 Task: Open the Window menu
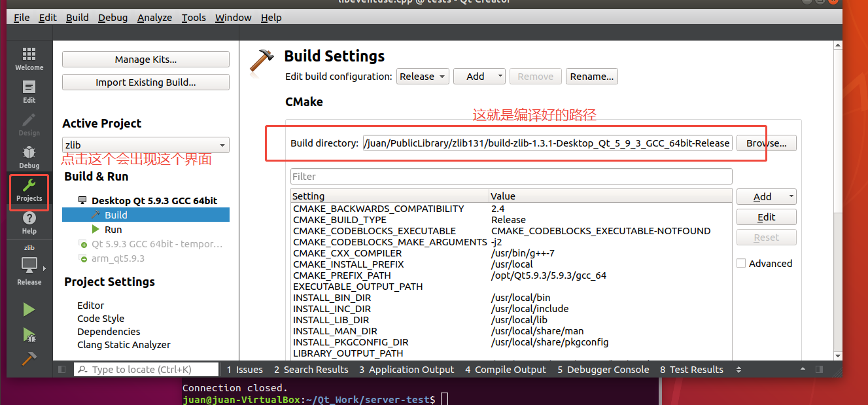234,18
